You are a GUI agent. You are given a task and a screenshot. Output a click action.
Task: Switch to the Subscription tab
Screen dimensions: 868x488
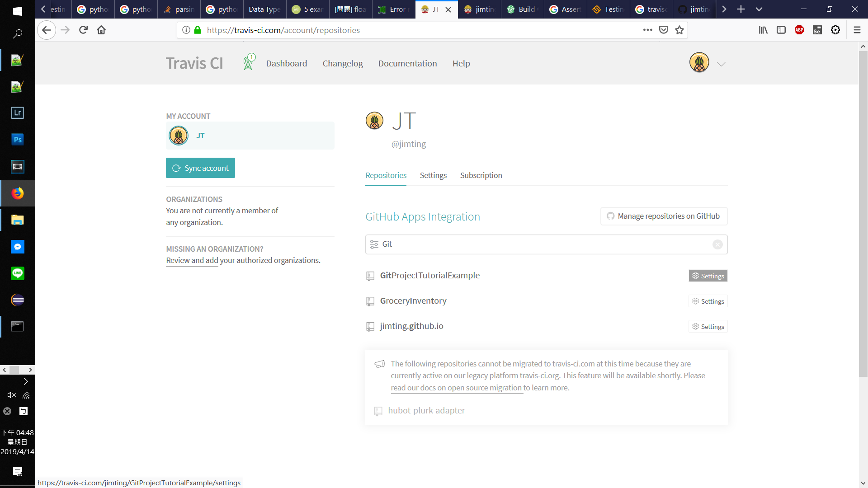pos(481,175)
